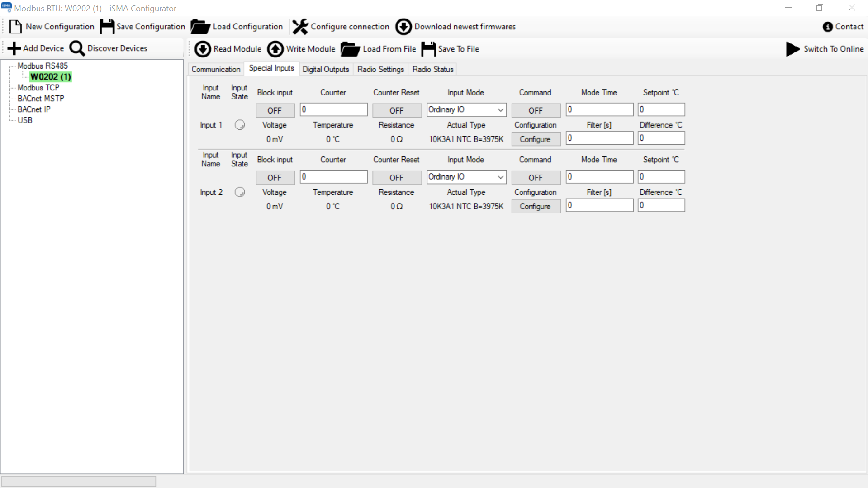Click the Write Module upload icon
The height and width of the screenshot is (488, 868).
[275, 49]
